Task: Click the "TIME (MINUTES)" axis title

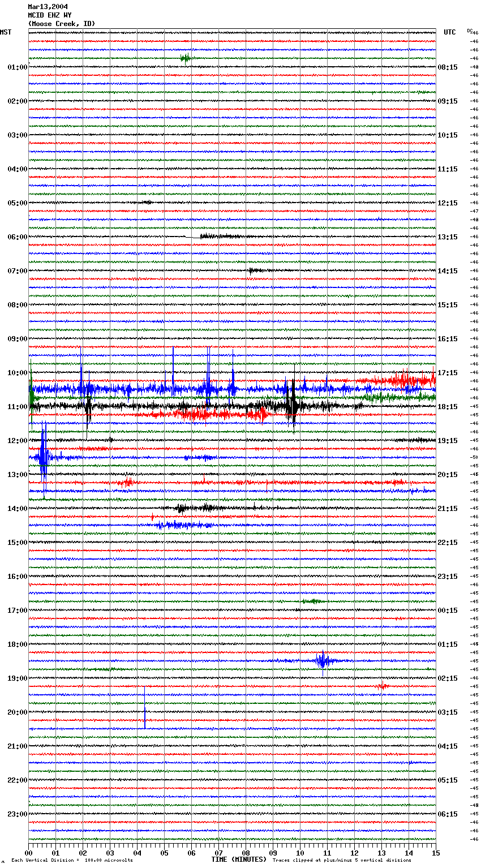Action: tap(239, 860)
